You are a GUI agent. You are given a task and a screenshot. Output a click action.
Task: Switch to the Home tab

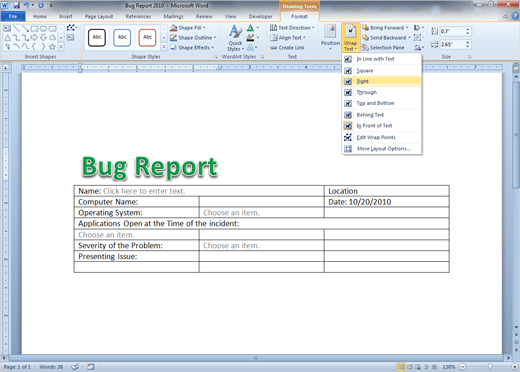coord(40,16)
